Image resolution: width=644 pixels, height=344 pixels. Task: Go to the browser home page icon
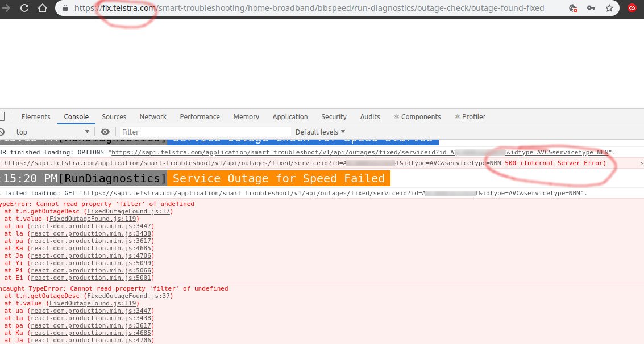[x=43, y=8]
